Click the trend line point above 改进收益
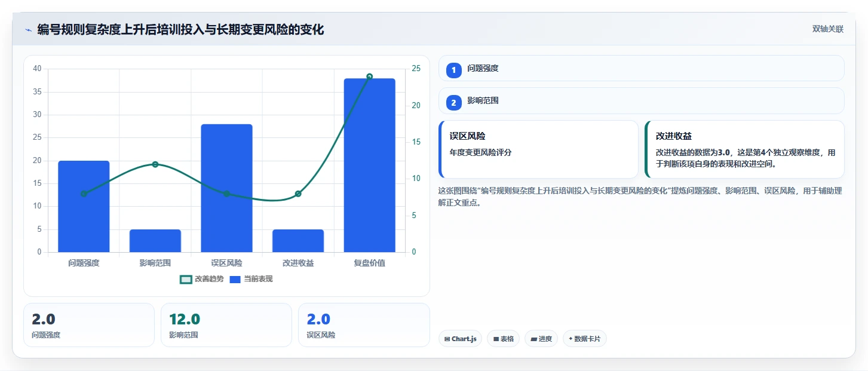 click(x=298, y=194)
